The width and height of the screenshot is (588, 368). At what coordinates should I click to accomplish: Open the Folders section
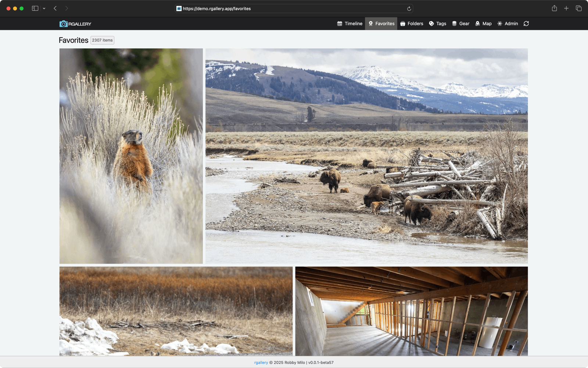pyautogui.click(x=412, y=24)
